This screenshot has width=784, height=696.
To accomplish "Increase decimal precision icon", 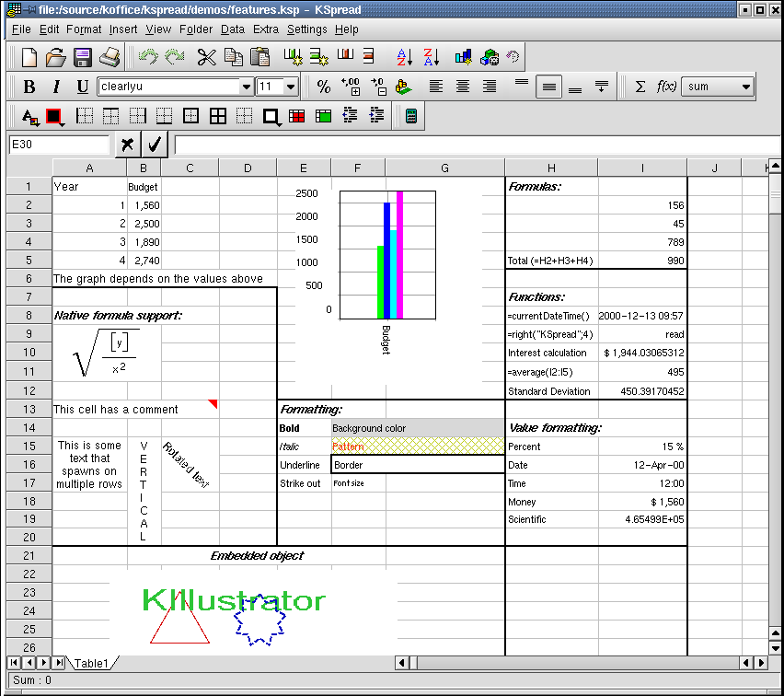I will [x=351, y=87].
